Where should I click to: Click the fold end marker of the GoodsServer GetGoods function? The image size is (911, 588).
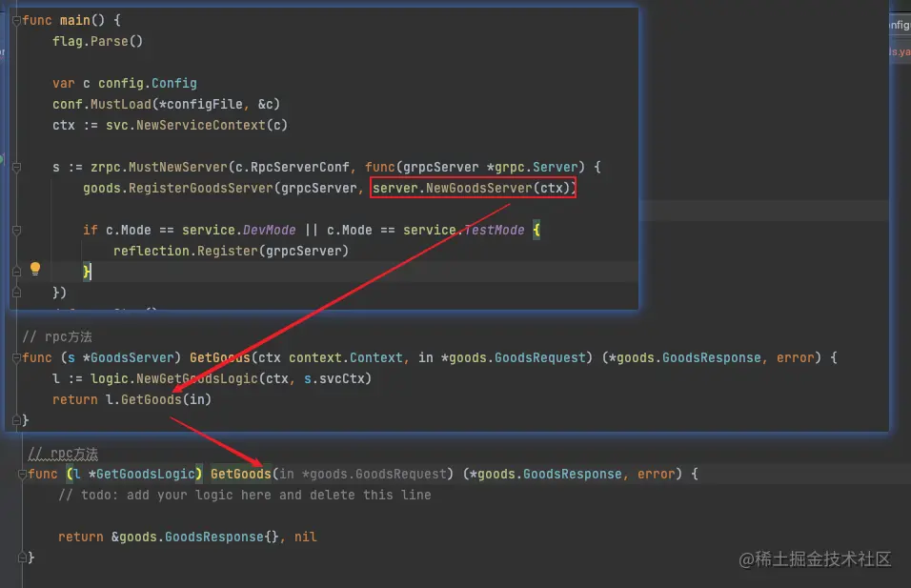pyautogui.click(x=17, y=420)
